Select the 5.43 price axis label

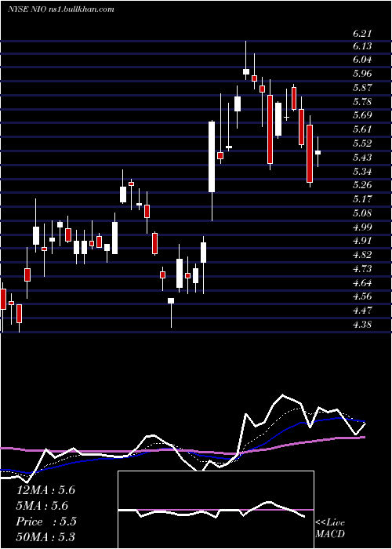tap(362, 157)
